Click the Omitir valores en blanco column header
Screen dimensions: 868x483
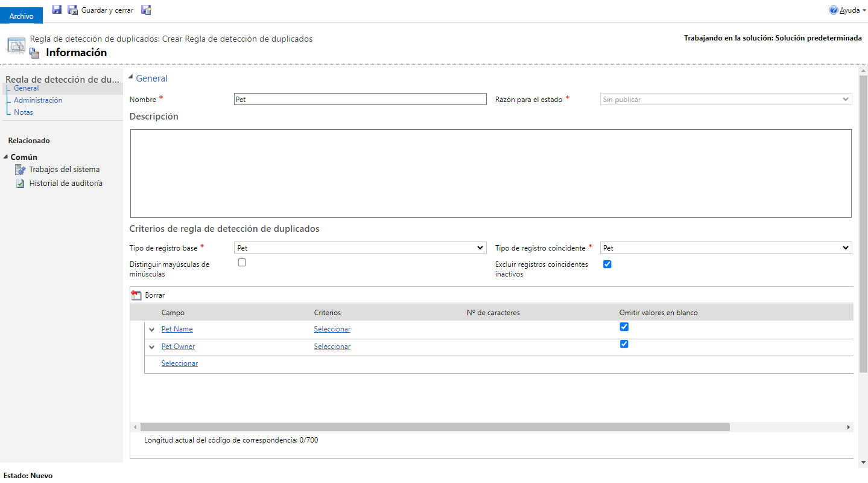pos(659,313)
